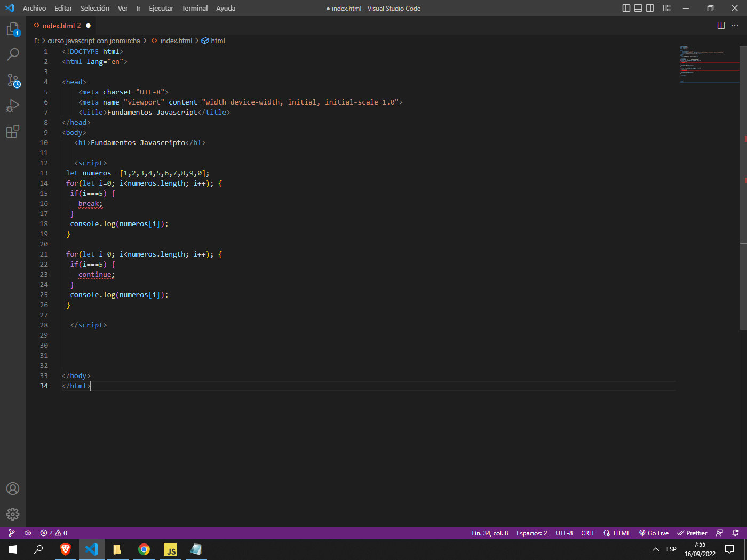Click the ESP input language indicator

(671, 549)
